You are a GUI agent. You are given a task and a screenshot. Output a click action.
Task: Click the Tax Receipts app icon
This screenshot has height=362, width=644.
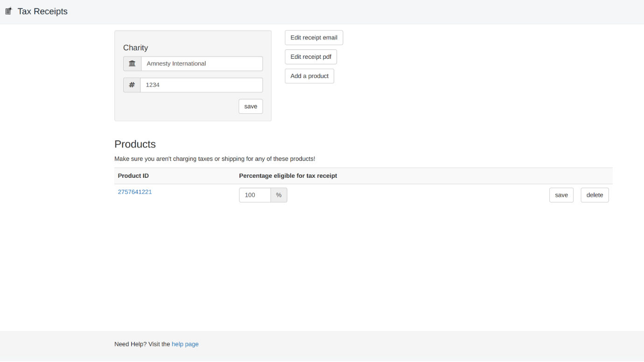[x=8, y=11]
